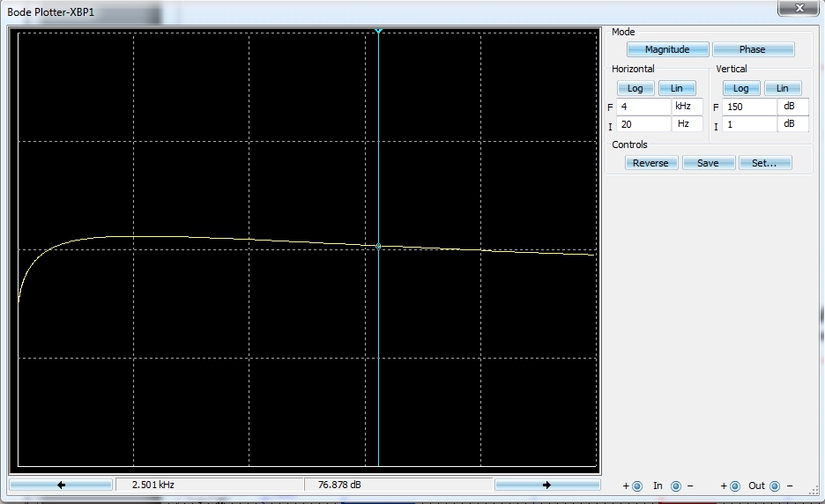Screen dimensions: 825x504
Task: Click the Save button under Controls
Action: click(x=708, y=163)
